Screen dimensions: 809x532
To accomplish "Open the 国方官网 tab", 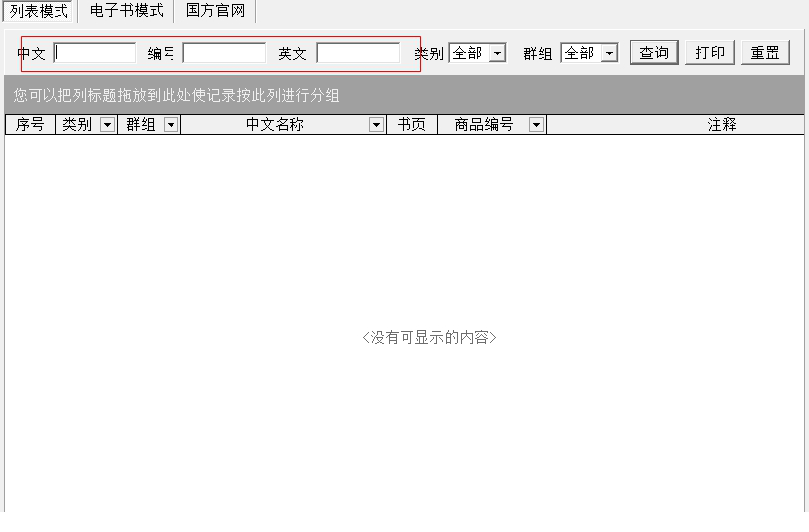I will 216,10.
